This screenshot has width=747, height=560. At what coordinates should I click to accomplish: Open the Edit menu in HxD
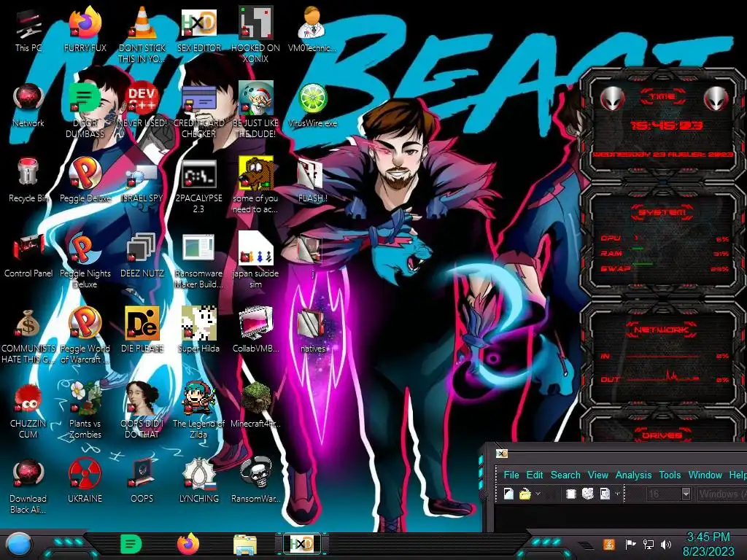[535, 475]
